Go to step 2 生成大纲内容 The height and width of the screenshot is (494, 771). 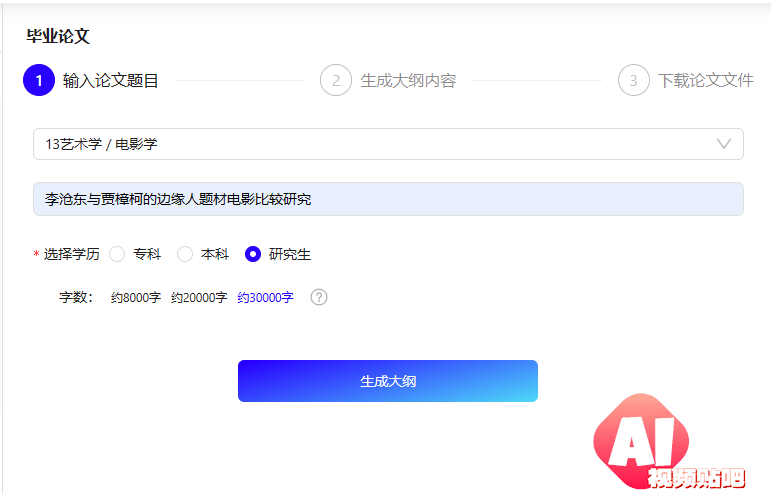tap(388, 80)
